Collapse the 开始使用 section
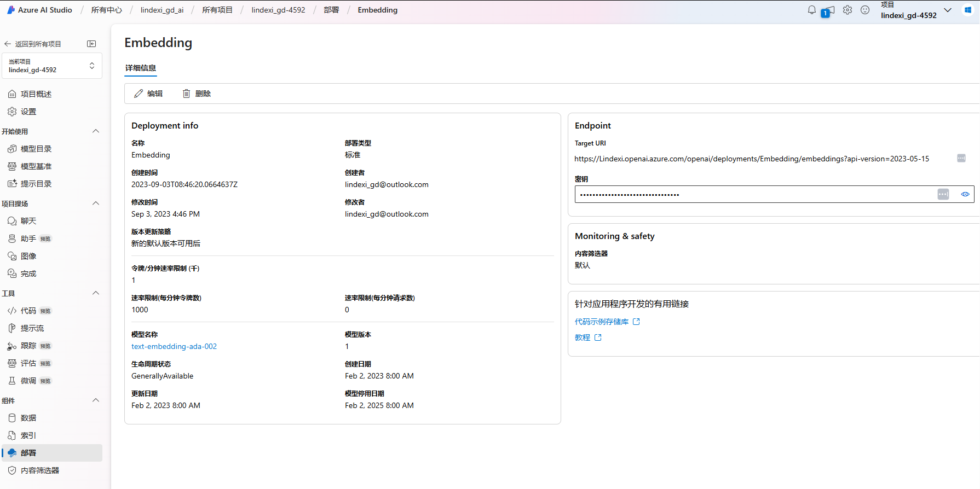The height and width of the screenshot is (489, 980). pos(96,131)
